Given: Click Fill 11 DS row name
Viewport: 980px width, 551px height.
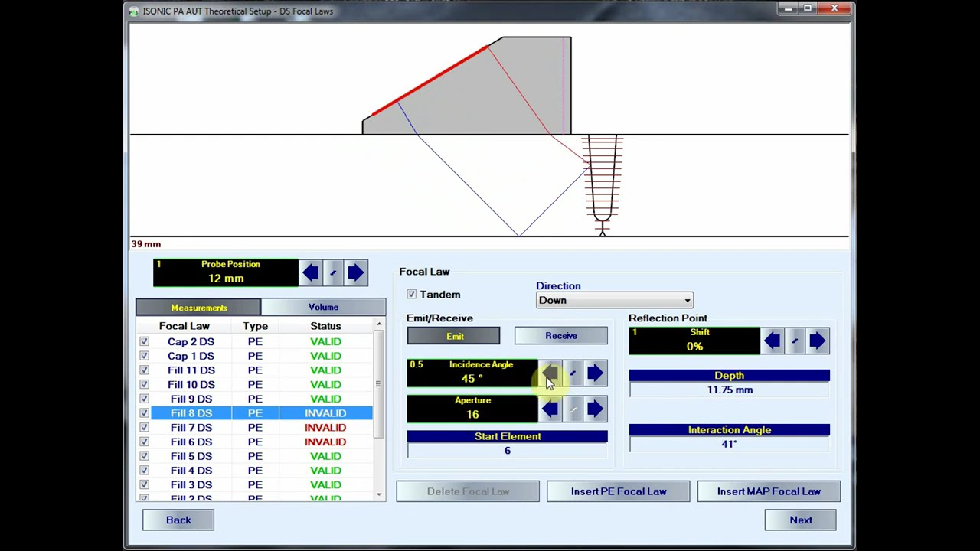Looking at the screenshot, I should click(x=191, y=370).
